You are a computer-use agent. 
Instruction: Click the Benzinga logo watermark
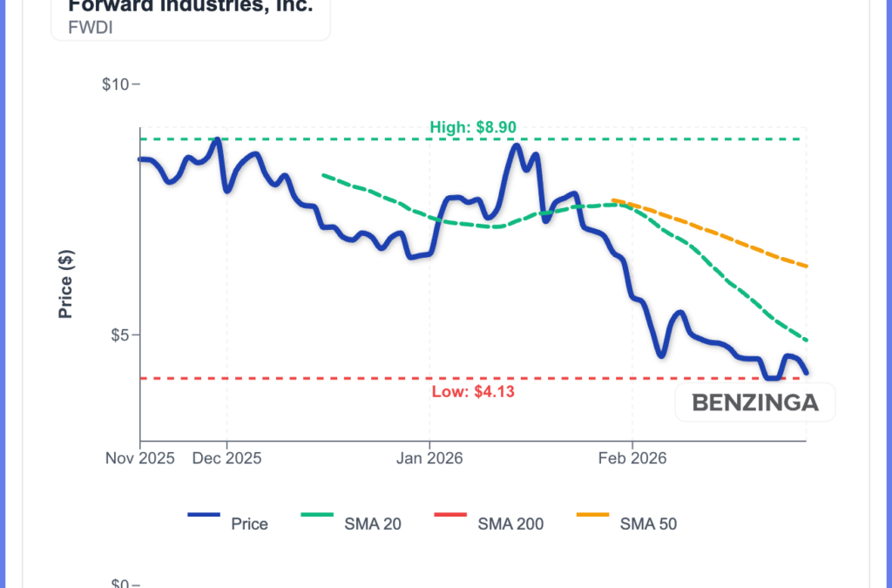(755, 402)
